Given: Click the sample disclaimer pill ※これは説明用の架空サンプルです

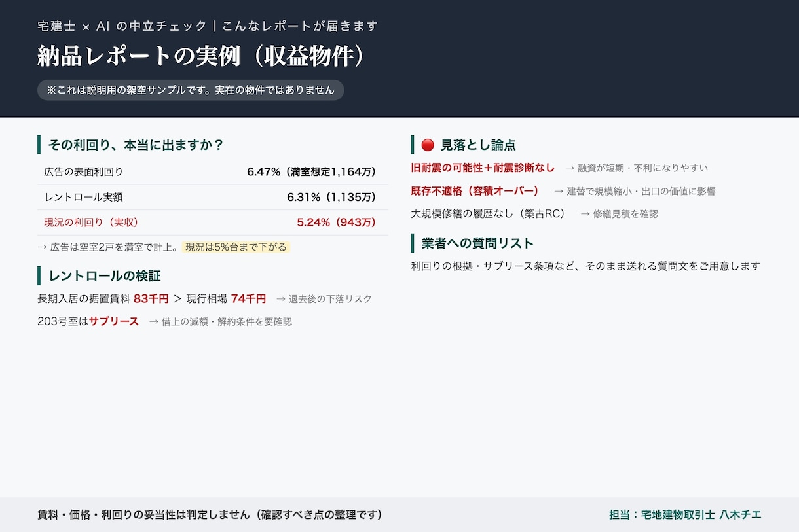Looking at the screenshot, I should coord(191,90).
